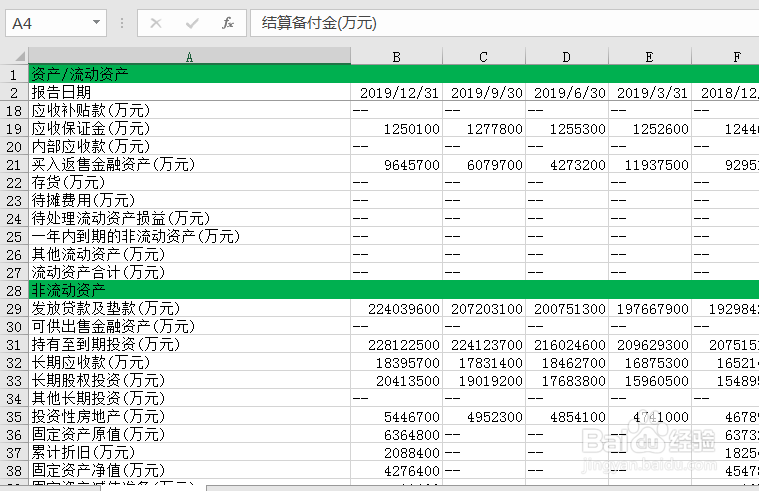The image size is (759, 491).
Task: Click cell 待摊费用(万元)
Action: point(189,200)
